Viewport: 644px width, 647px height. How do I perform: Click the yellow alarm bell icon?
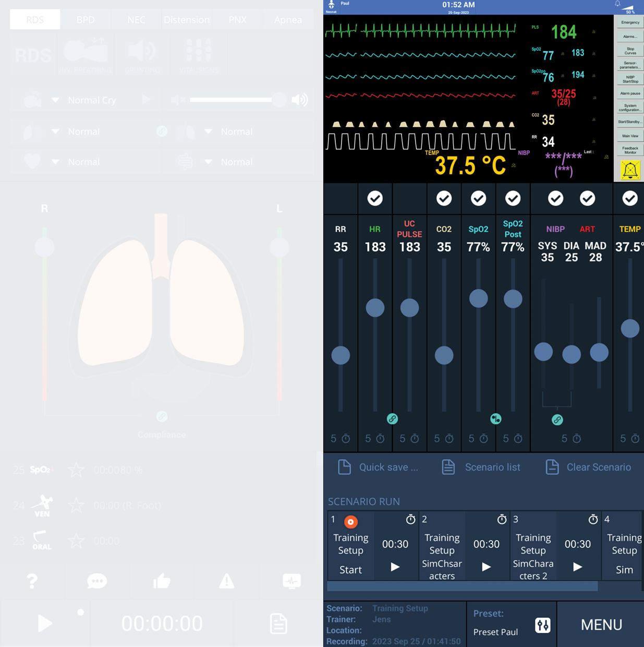(630, 170)
